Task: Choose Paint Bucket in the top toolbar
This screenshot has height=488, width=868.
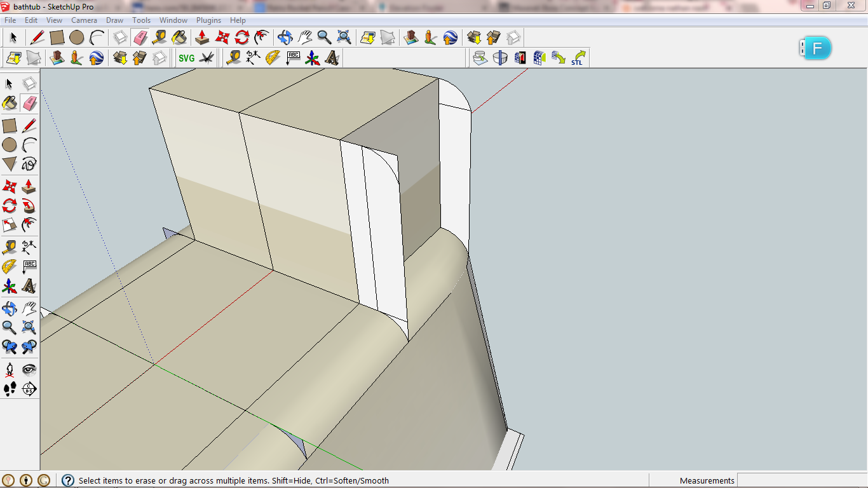Action: point(179,37)
